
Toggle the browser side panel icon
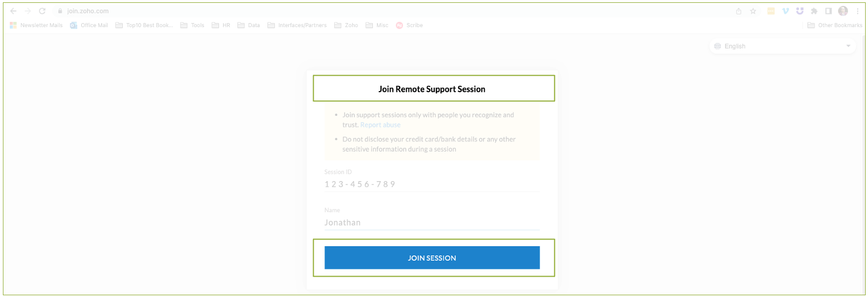click(828, 11)
